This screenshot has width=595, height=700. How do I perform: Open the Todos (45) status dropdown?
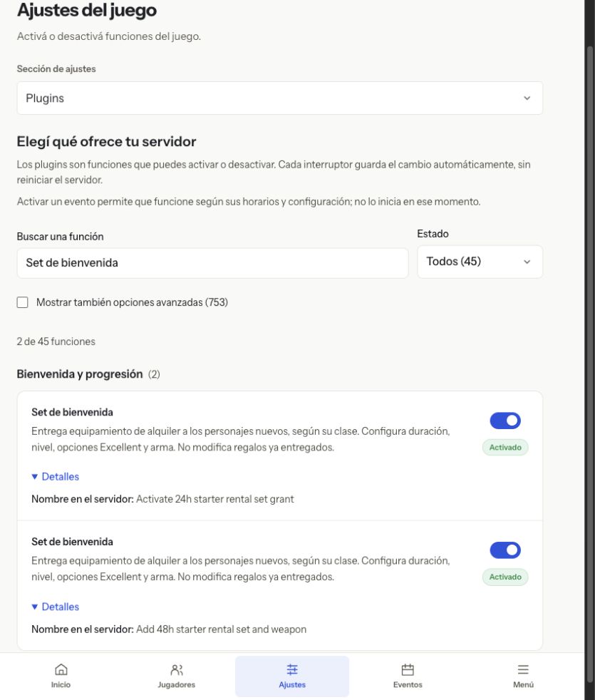(480, 262)
